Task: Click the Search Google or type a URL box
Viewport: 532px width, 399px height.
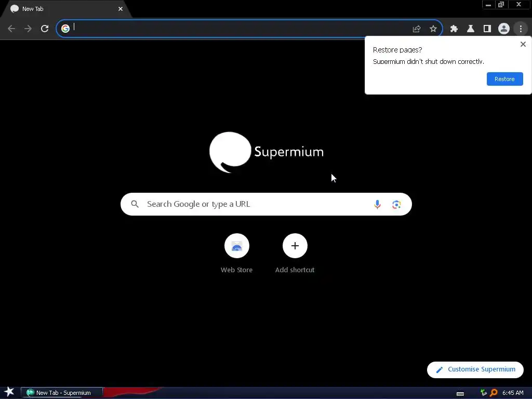Action: pyautogui.click(x=266, y=204)
